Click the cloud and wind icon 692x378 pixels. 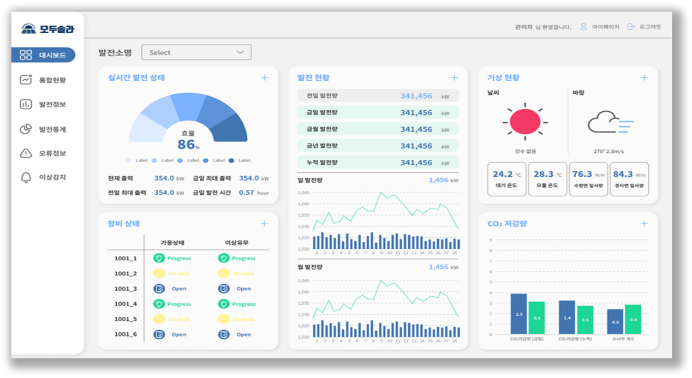610,122
